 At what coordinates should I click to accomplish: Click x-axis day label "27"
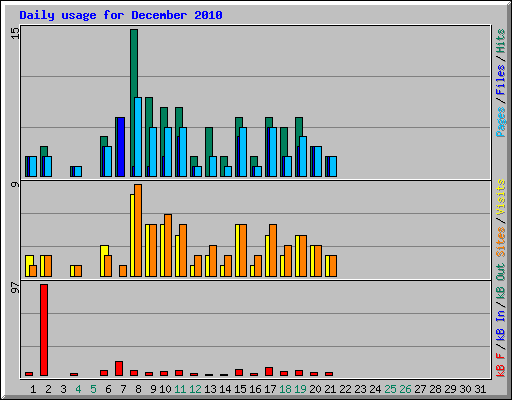tap(420, 389)
